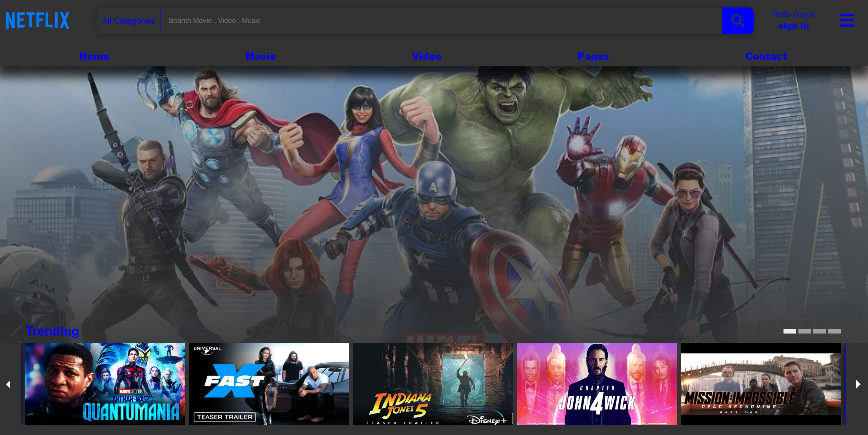Screen dimensions: 868x435
Task: Open the Pages menu item
Action: [594, 56]
